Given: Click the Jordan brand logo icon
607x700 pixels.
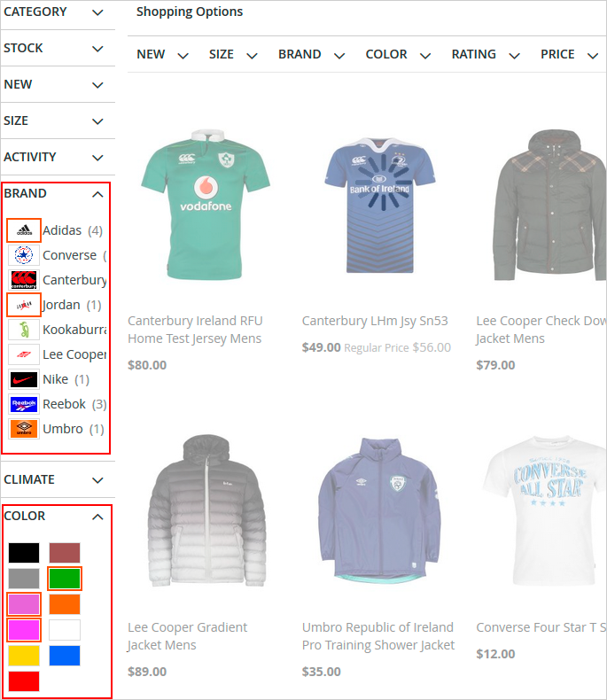Looking at the screenshot, I should coord(24,305).
